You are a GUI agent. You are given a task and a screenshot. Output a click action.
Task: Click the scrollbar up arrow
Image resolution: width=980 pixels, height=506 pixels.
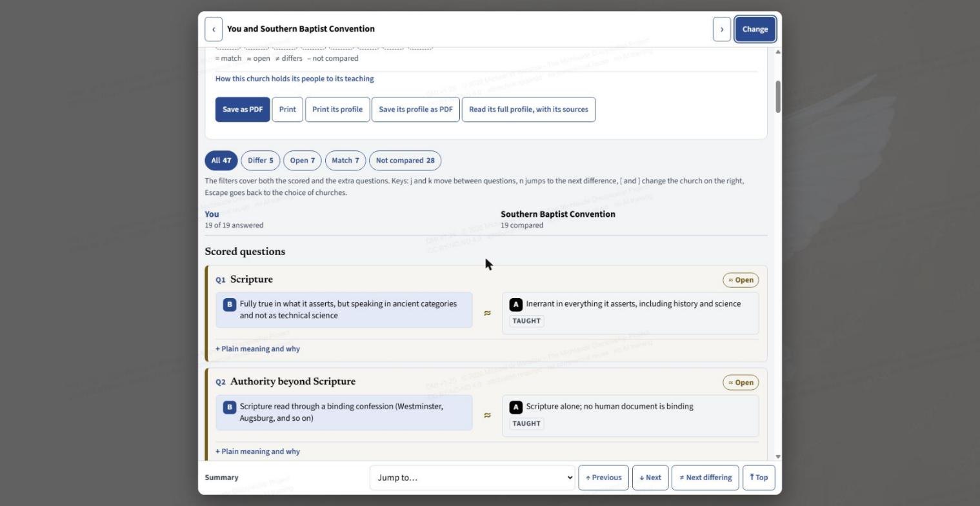tap(778, 52)
